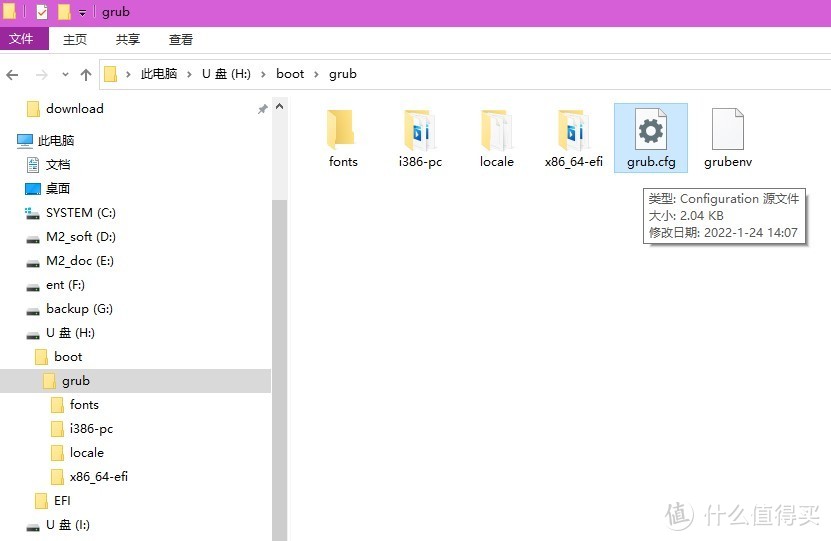
Task: Click the M2_soft (D:) drive icon
Action: coord(33,239)
